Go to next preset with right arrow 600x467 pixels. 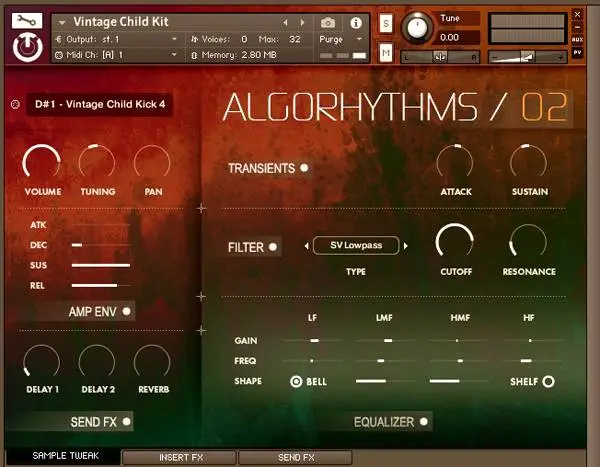click(303, 23)
